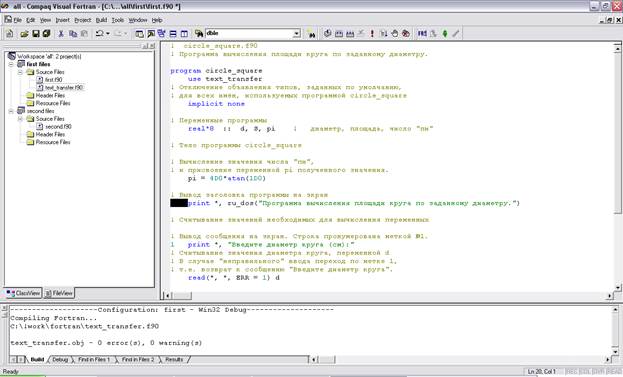The width and height of the screenshot is (623, 377).
Task: Toggle the Workspace window icon
Action: tap(139, 34)
